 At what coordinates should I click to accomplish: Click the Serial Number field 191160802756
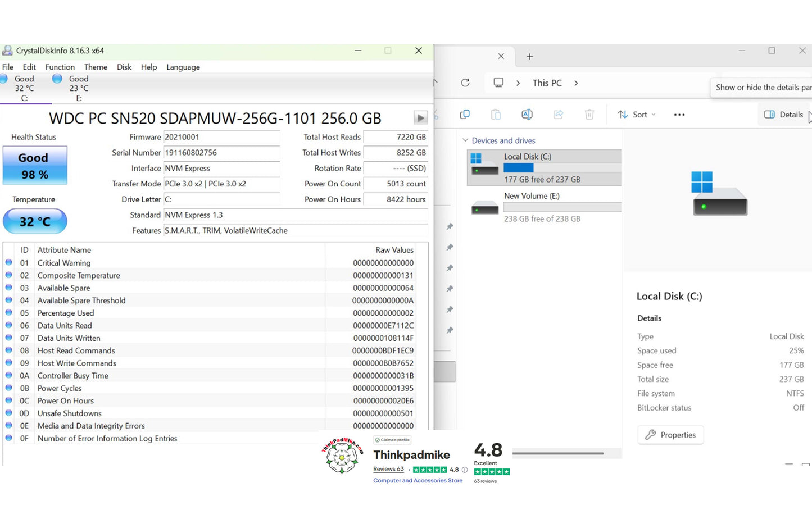click(x=221, y=153)
